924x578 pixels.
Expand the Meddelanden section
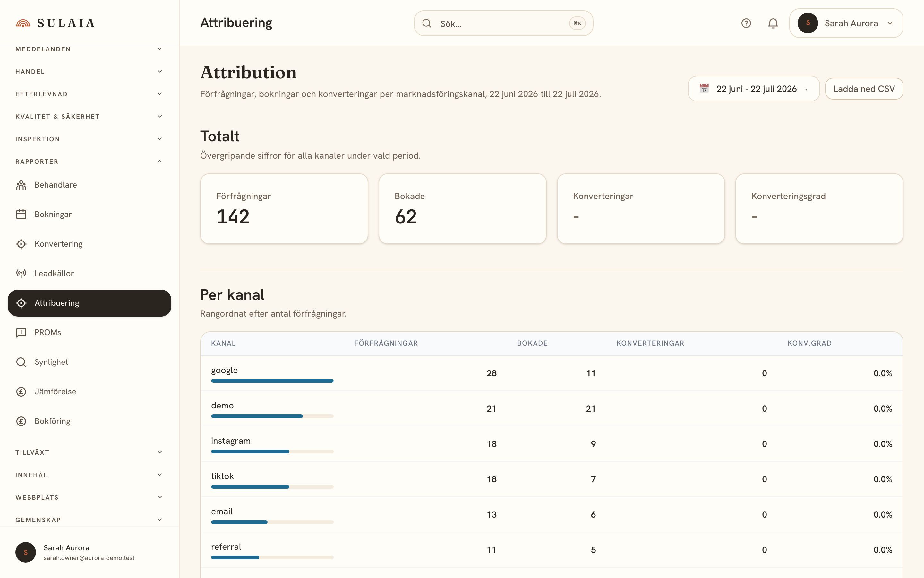point(89,49)
